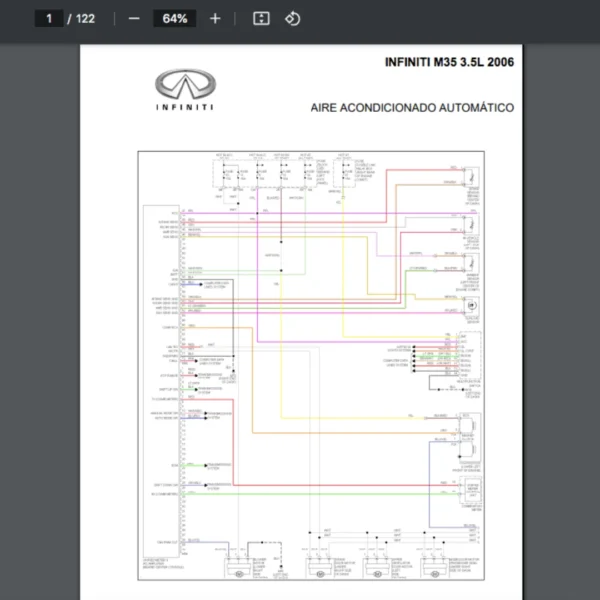The image size is (600, 600).
Task: Select the title INFINITI M35 3.5L 2006
Action: click(449, 62)
